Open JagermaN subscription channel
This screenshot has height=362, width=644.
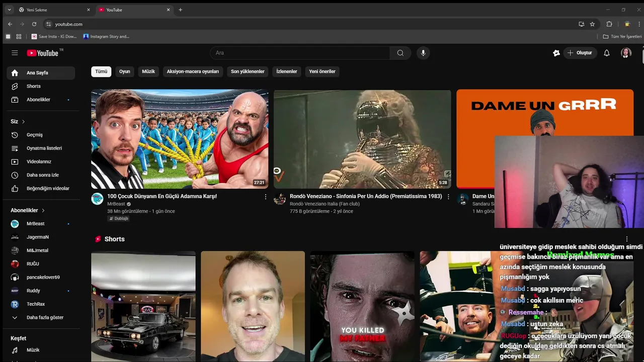coord(41,237)
